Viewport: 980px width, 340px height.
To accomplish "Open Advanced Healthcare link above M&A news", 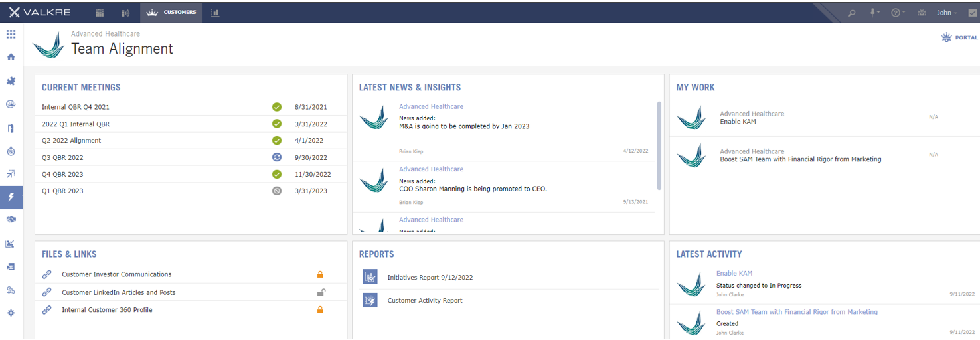I will (x=431, y=106).
